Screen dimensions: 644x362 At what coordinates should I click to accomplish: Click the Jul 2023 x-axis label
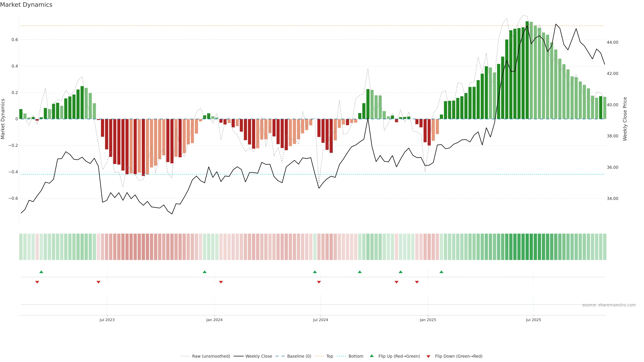pyautogui.click(x=107, y=320)
